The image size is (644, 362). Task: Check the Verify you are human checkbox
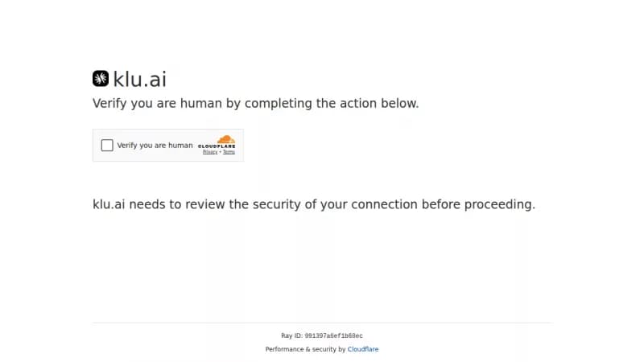(107, 146)
